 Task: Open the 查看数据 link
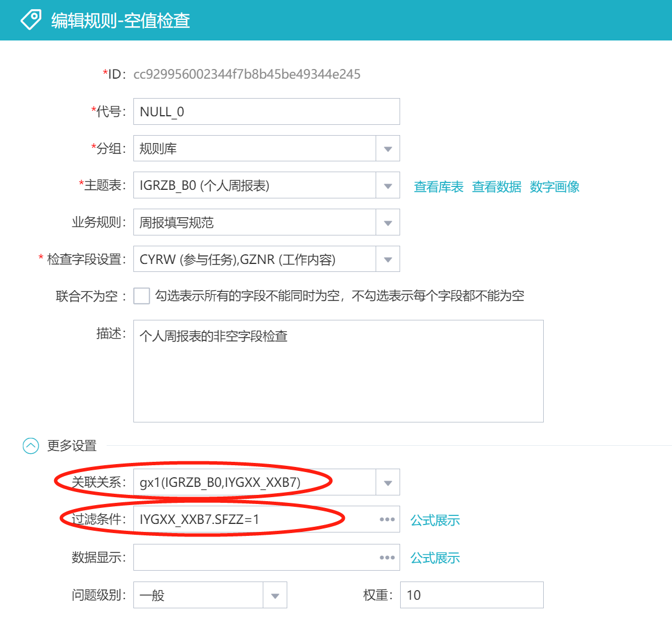pyautogui.click(x=496, y=187)
